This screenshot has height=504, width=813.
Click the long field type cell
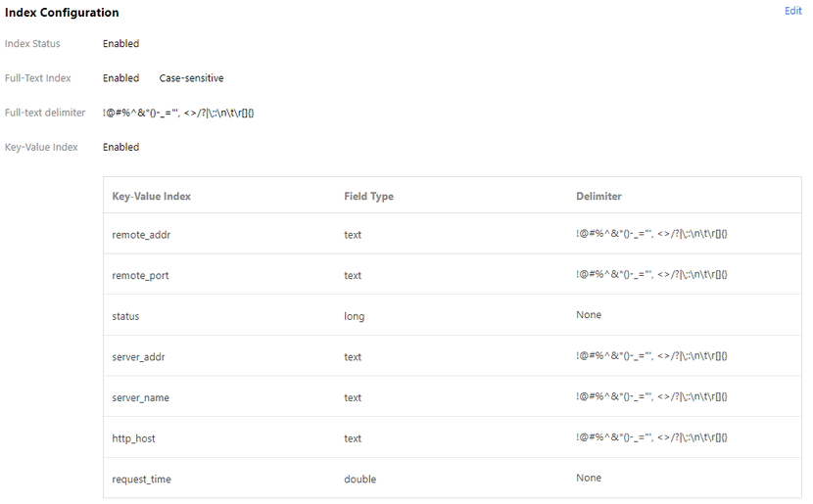click(x=354, y=316)
